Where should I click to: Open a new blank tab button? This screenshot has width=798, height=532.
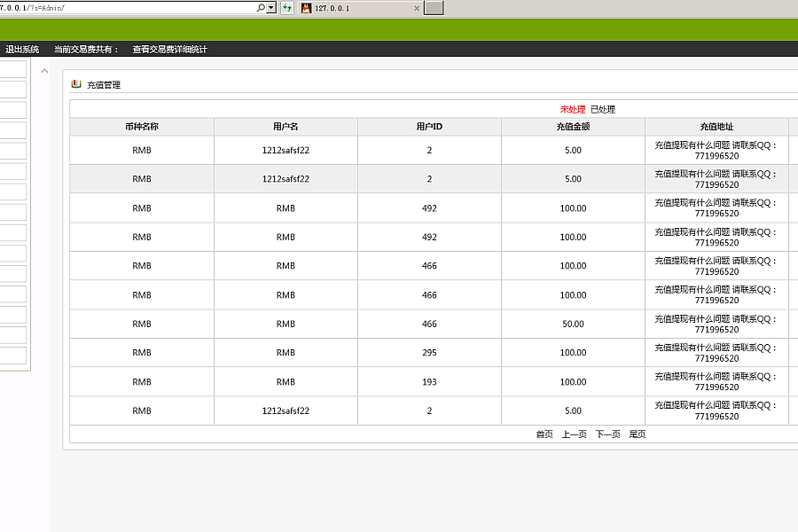[x=434, y=8]
